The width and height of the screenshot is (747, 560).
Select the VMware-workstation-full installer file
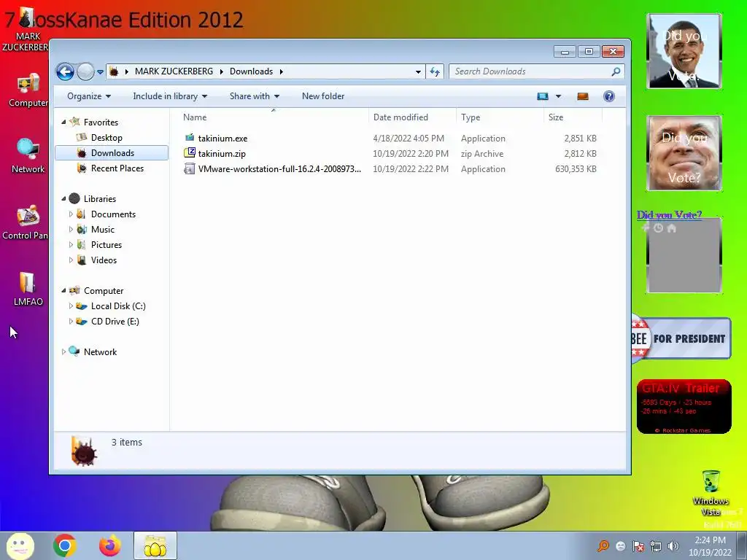pos(279,169)
